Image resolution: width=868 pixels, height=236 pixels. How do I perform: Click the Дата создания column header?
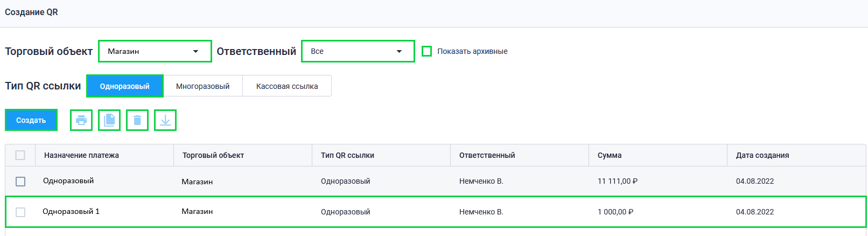click(x=796, y=155)
